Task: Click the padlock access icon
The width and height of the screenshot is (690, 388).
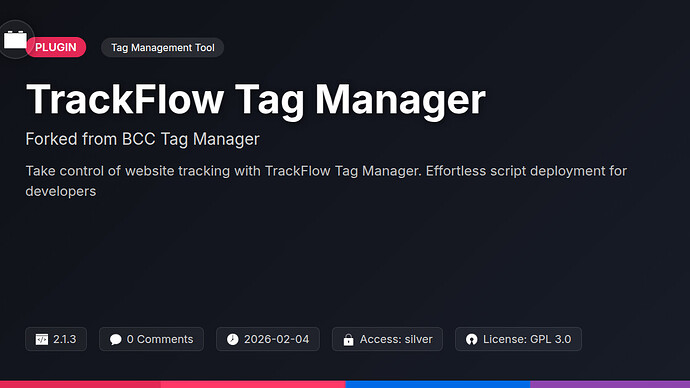Action: point(348,339)
